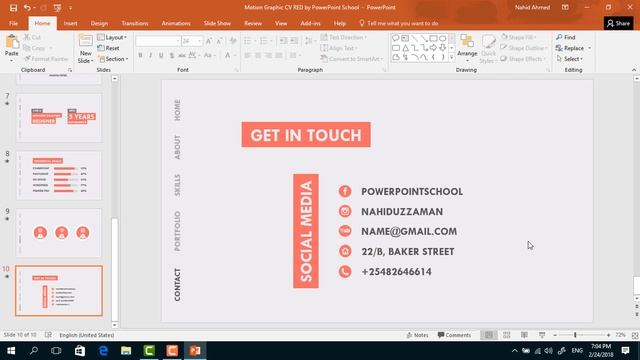
Task: Open Reading View from status bar
Action: 524,335
